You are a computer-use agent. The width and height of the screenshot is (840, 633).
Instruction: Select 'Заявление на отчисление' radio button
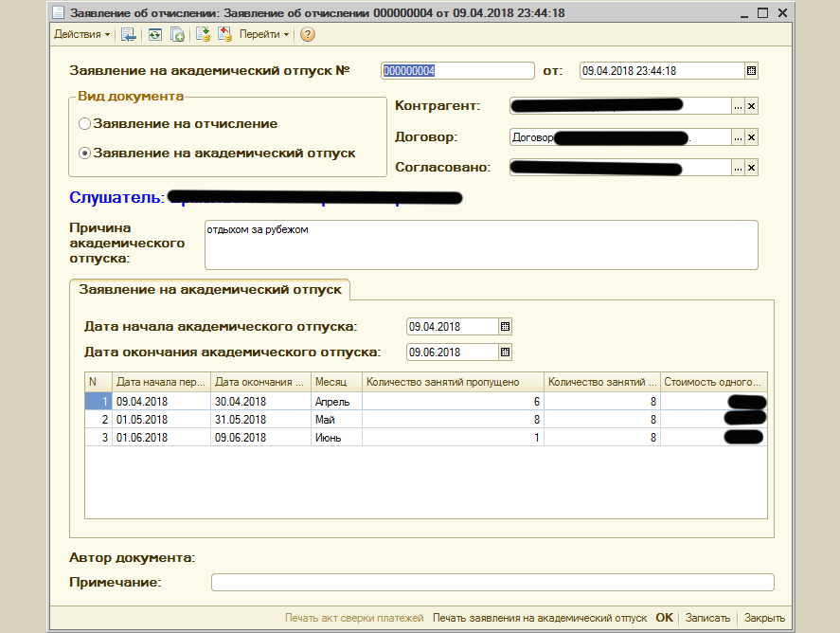(85, 123)
